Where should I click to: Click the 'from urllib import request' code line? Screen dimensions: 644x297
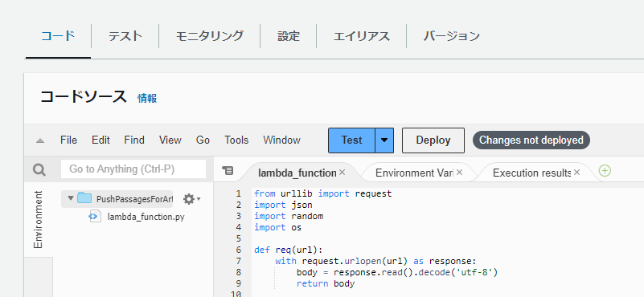pyautogui.click(x=323, y=193)
